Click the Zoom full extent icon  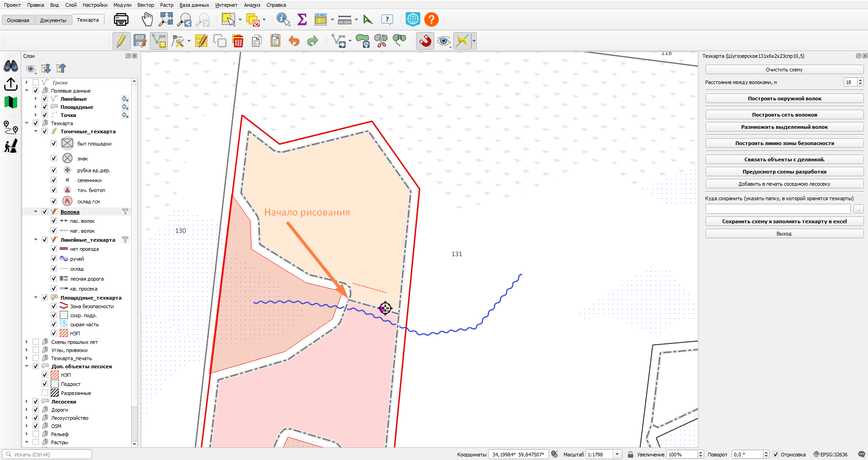[x=166, y=19]
